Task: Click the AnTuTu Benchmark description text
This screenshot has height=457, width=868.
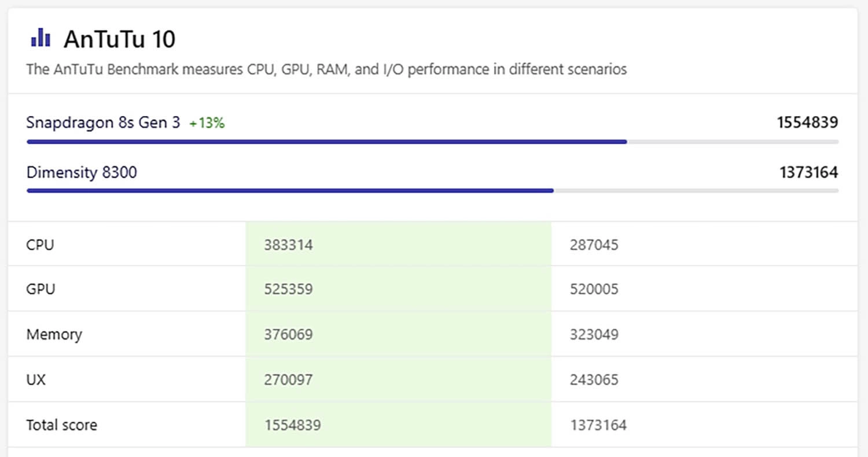Action: click(326, 69)
